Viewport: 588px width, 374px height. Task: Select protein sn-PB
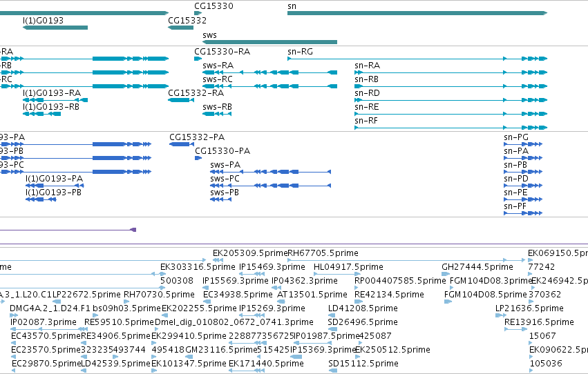pos(523,172)
